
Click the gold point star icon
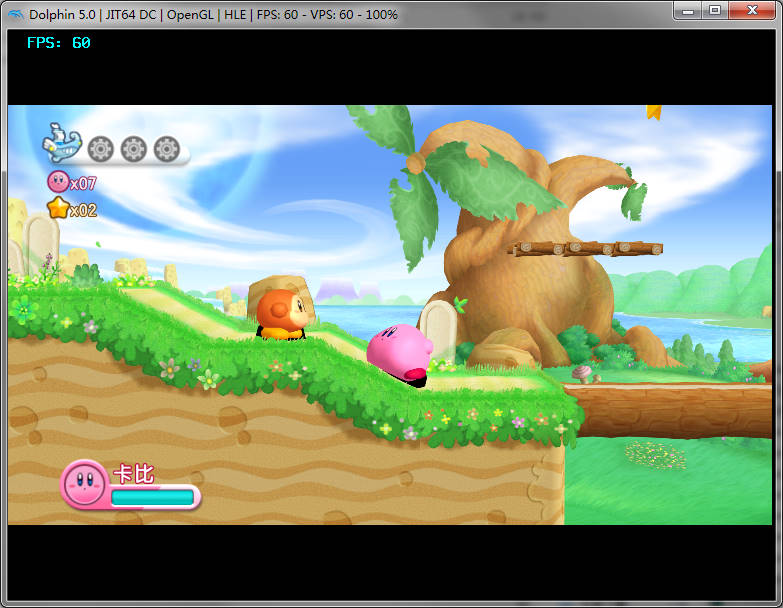coord(58,208)
